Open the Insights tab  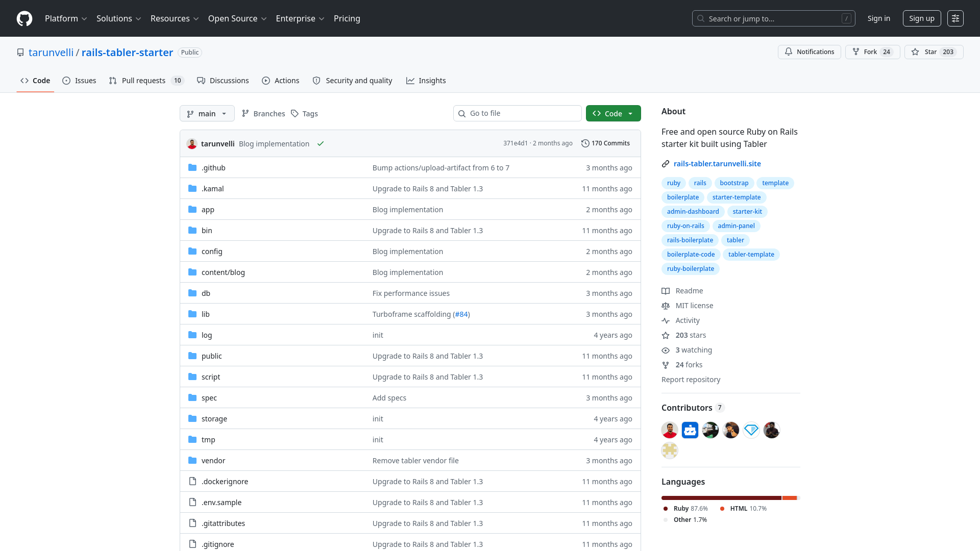click(x=426, y=81)
